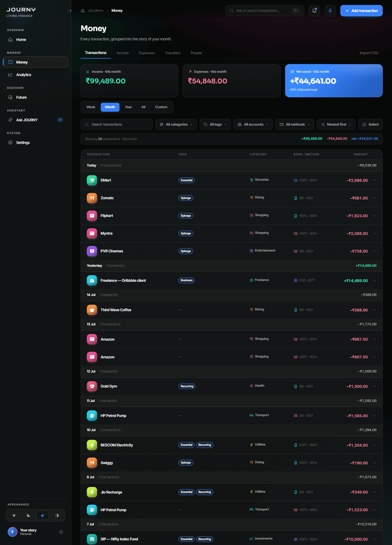Click the Select button
The width and height of the screenshot is (392, 545).
pyautogui.click(x=370, y=125)
